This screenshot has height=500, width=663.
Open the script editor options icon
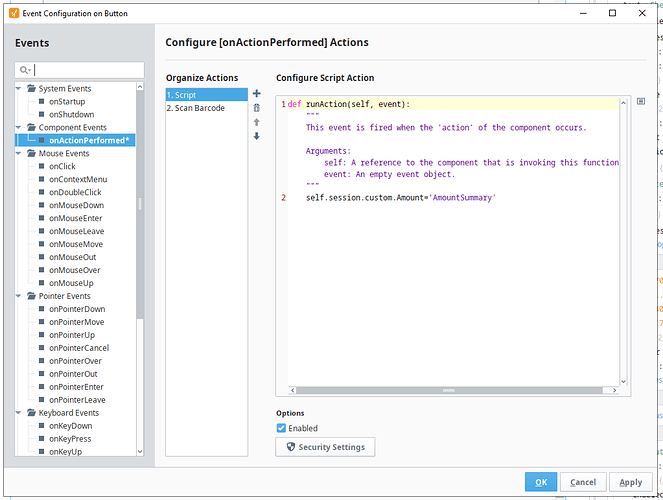[641, 101]
